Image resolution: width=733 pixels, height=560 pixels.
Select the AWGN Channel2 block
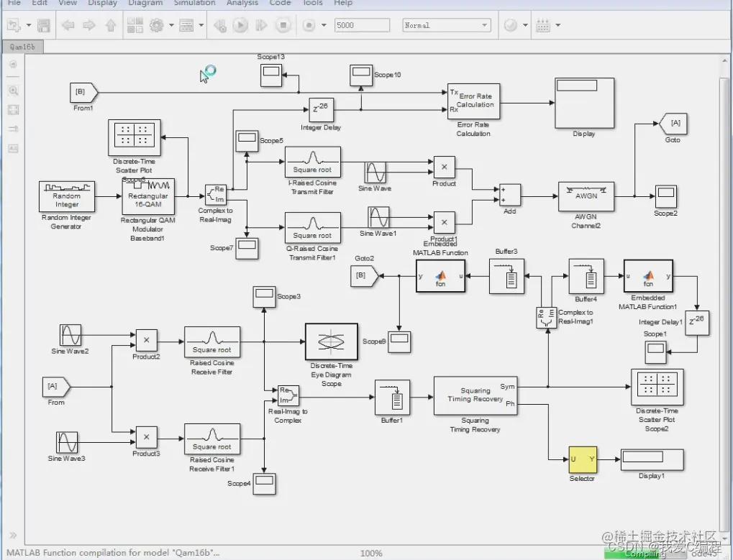(x=586, y=197)
